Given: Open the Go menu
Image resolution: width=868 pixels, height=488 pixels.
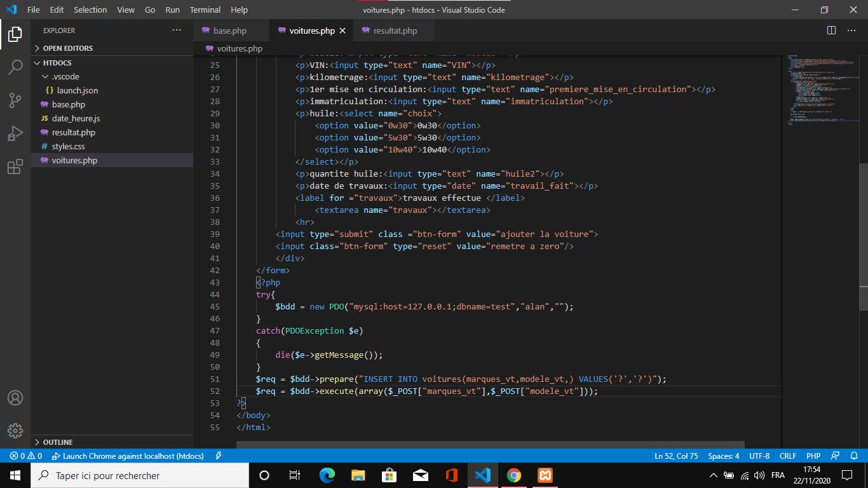Looking at the screenshot, I should [150, 10].
